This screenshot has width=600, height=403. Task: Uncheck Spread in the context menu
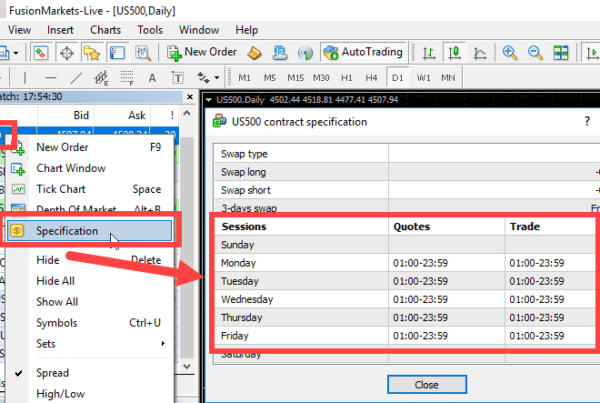click(x=90, y=373)
